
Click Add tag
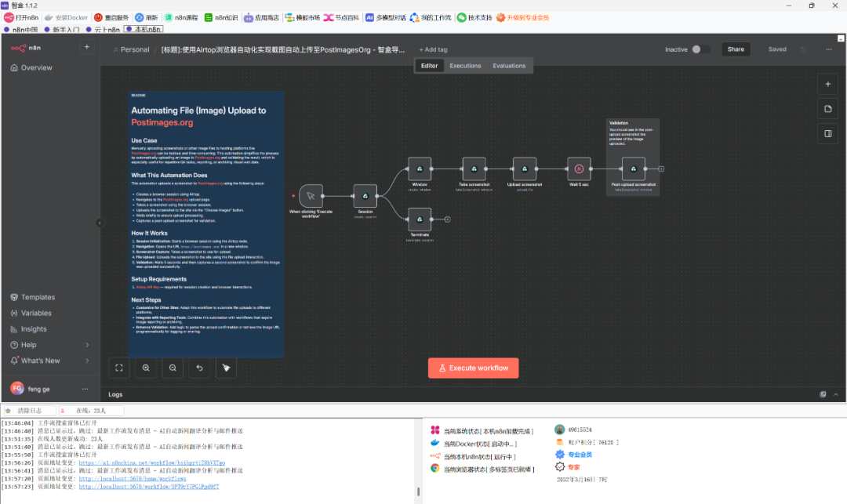[x=433, y=49]
